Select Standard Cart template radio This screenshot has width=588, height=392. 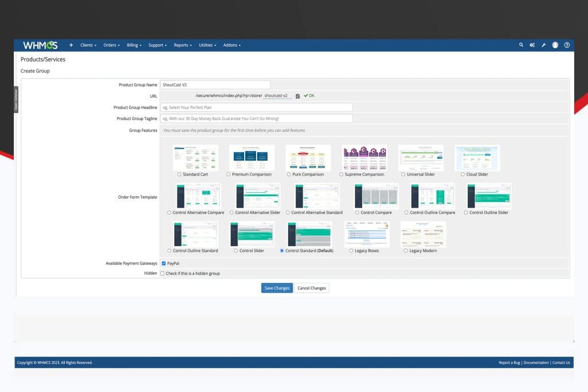[x=179, y=174]
